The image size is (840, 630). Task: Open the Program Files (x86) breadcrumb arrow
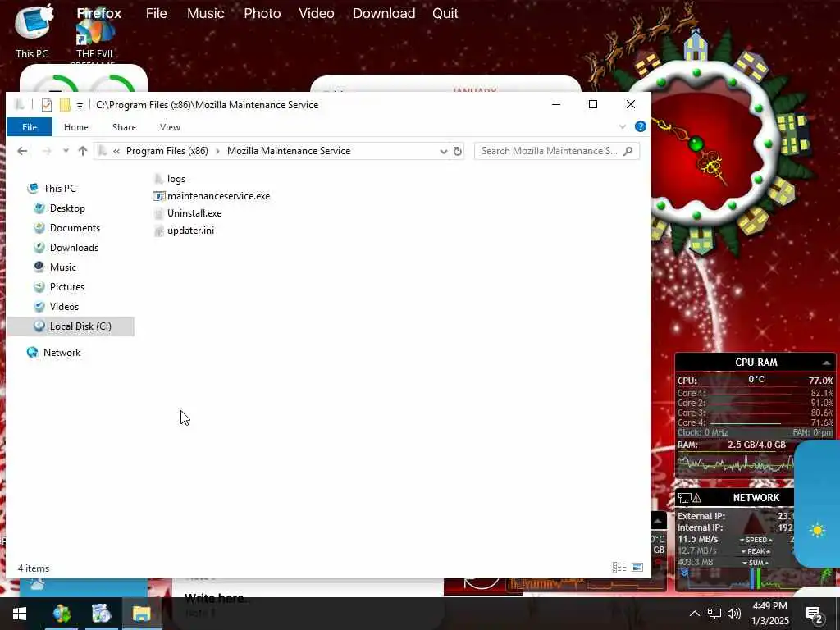tap(217, 151)
